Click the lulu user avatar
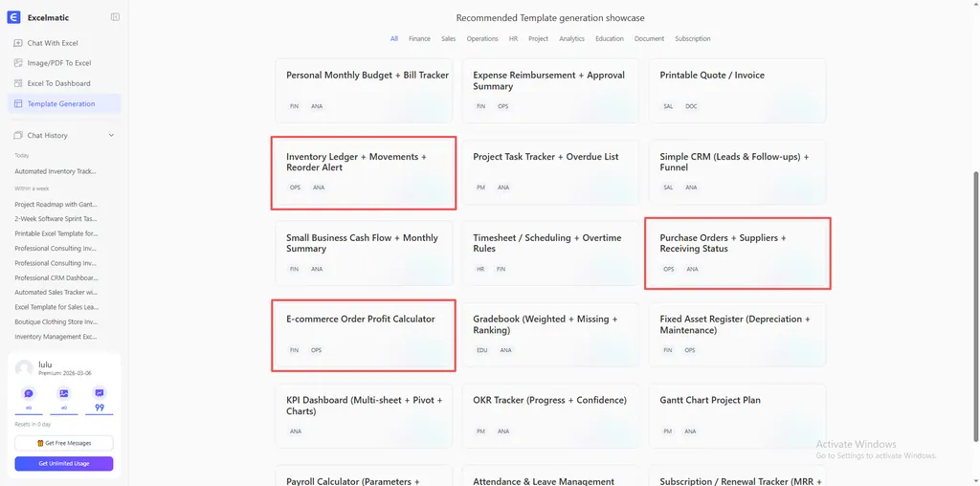Image resolution: width=980 pixels, height=486 pixels. (x=23, y=369)
